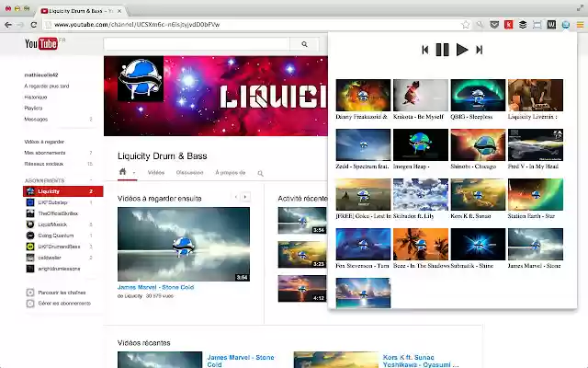Select Boze - In The Shadows thumbnail

point(421,244)
